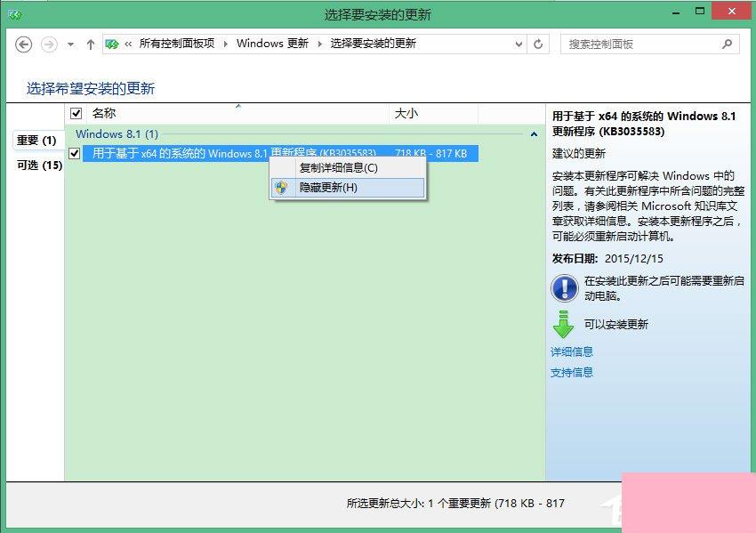Close the window with the red X

[x=732, y=11]
